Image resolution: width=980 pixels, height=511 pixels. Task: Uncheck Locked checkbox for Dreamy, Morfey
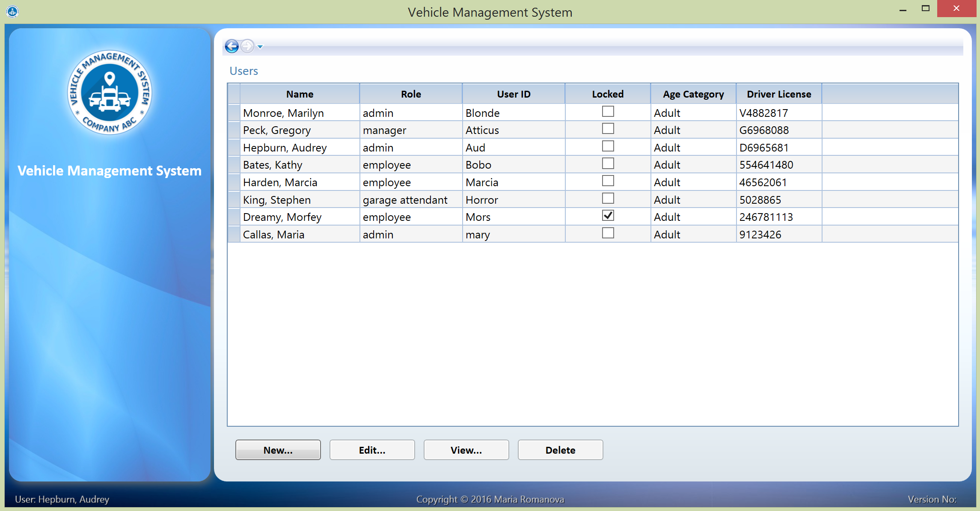pyautogui.click(x=607, y=216)
